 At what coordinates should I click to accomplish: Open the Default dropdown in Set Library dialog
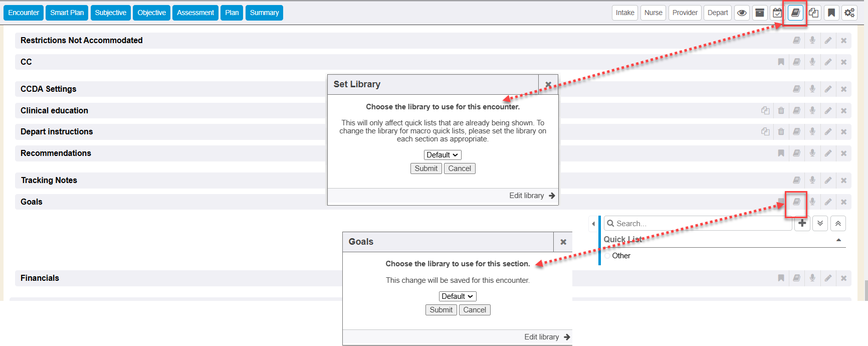(x=443, y=155)
